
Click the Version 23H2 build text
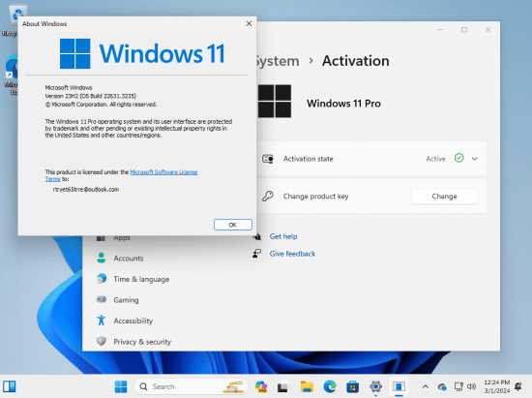pos(91,96)
